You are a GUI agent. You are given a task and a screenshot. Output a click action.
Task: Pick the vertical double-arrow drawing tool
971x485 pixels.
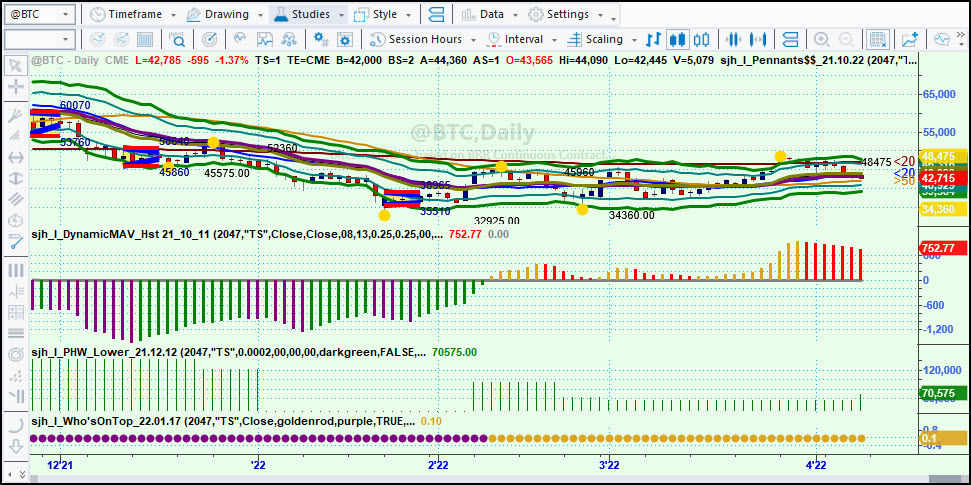click(17, 178)
